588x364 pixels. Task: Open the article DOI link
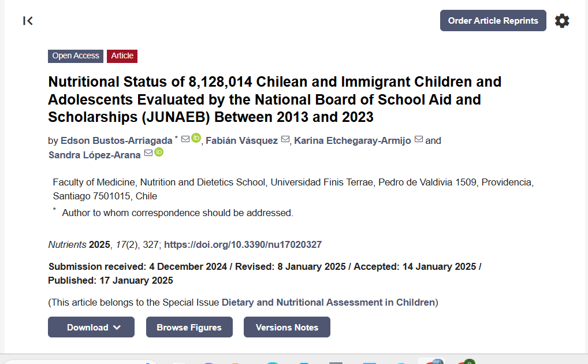click(x=243, y=244)
